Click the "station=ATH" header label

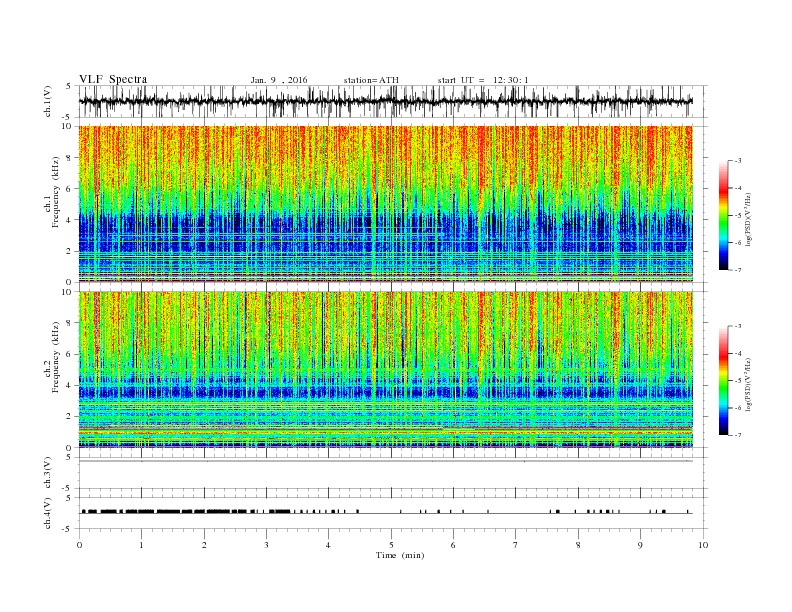371,80
